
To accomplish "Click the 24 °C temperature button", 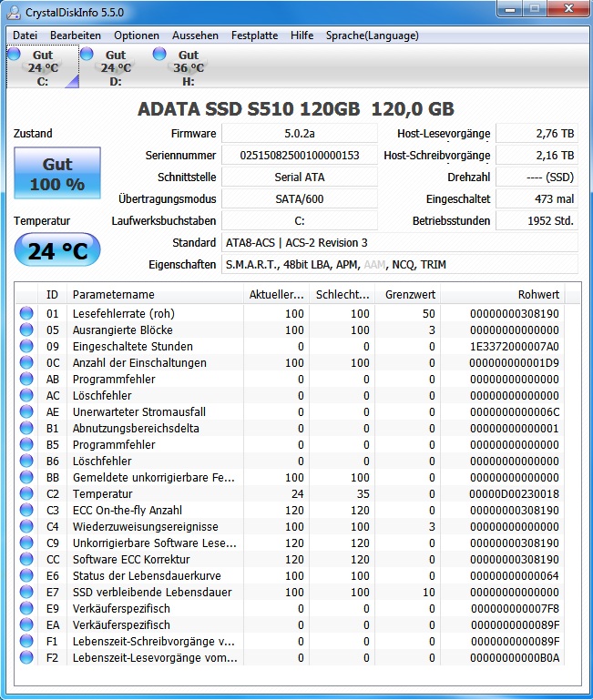I will [x=57, y=250].
